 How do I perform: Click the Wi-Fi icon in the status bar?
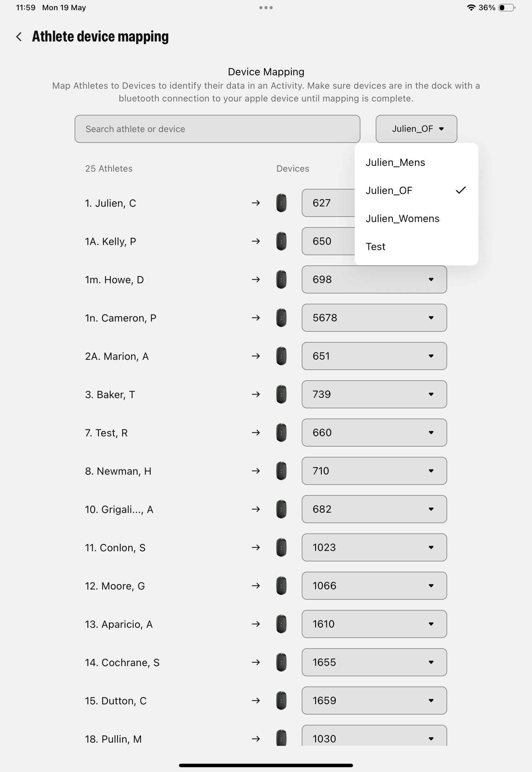(471, 7)
